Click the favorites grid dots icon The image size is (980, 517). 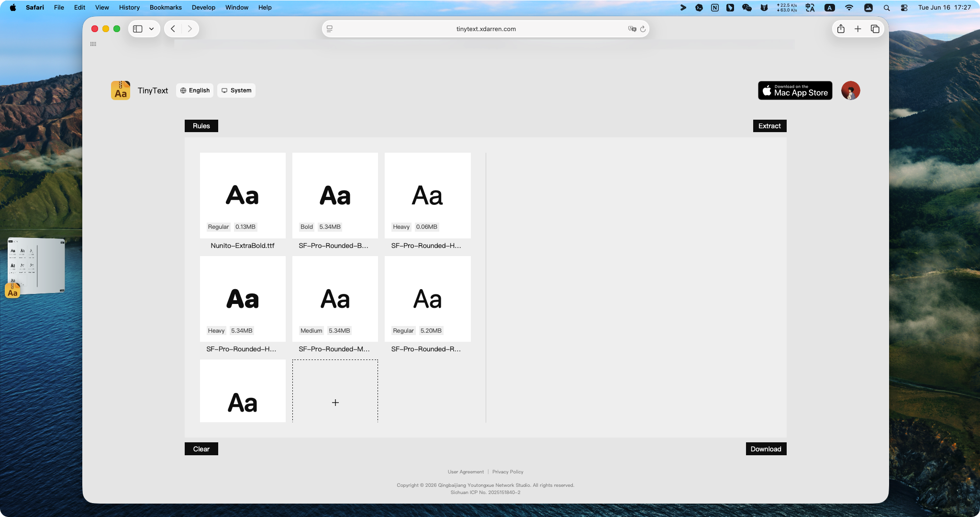pos(93,44)
